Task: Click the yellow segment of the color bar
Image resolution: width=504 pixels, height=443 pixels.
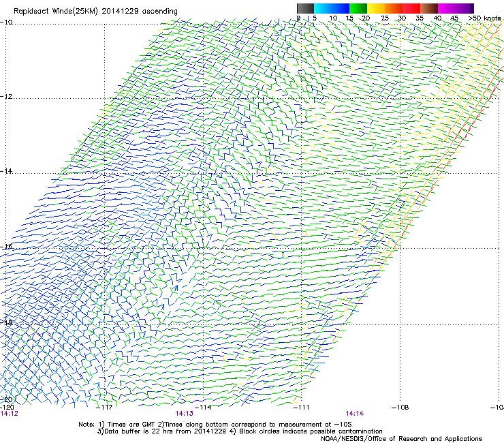Action: (376, 8)
